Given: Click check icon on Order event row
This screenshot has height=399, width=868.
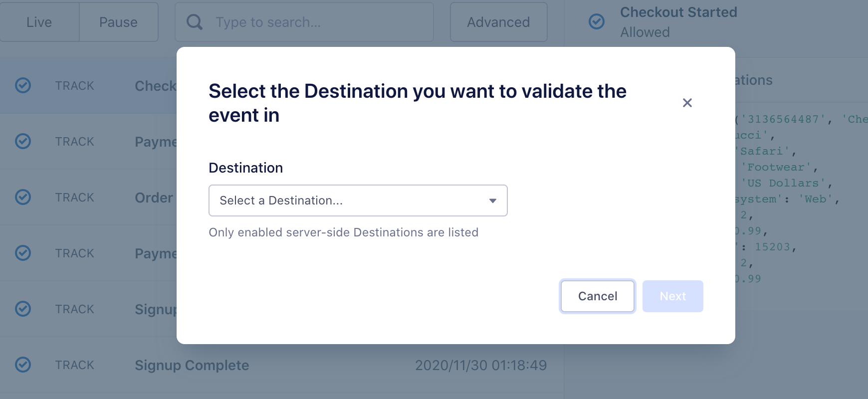Looking at the screenshot, I should click(23, 198).
